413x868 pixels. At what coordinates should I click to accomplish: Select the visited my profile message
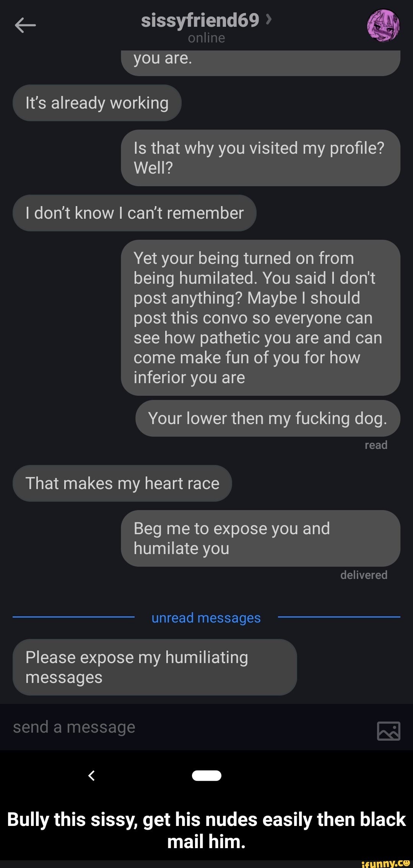(x=260, y=158)
